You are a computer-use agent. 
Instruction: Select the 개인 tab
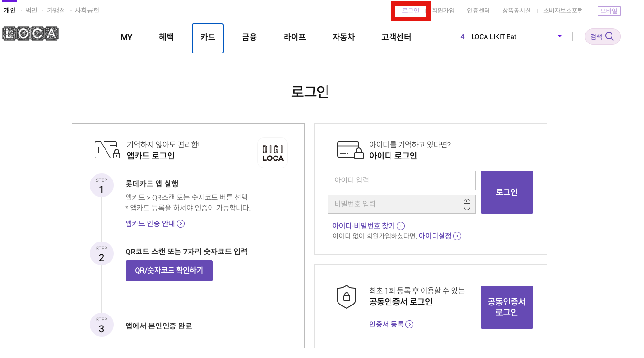click(10, 10)
